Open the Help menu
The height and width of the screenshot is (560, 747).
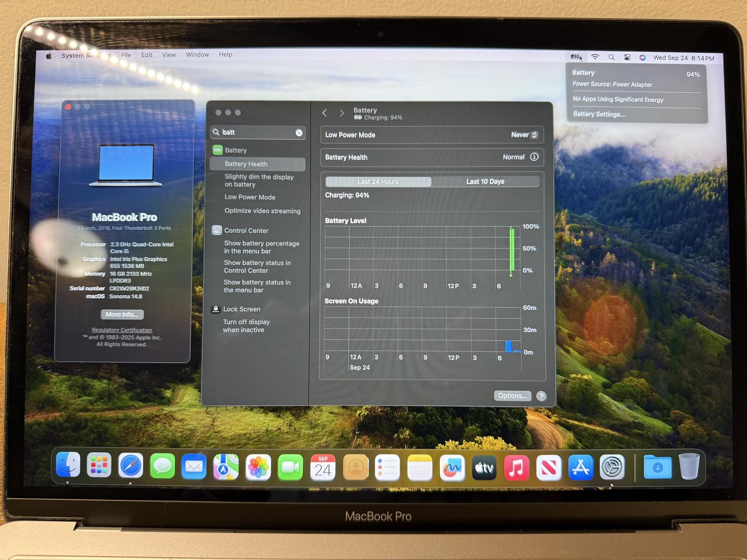click(x=226, y=54)
